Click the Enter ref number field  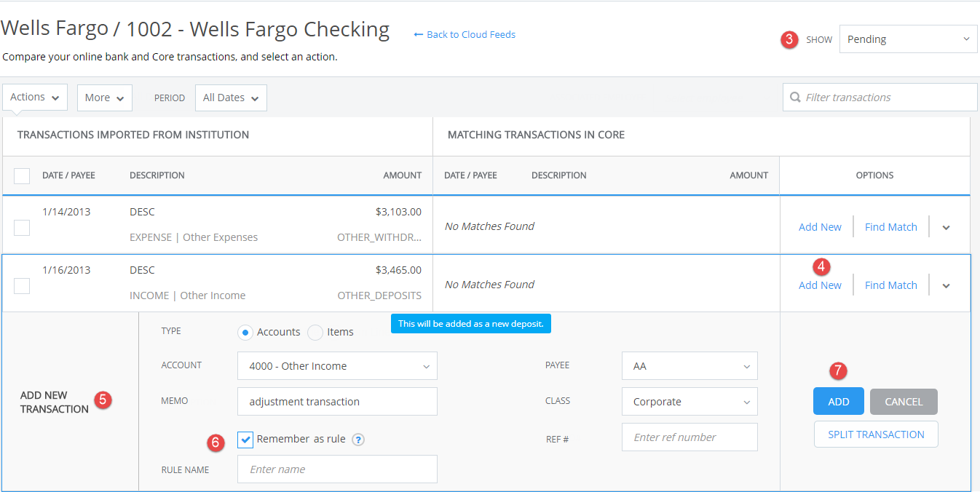(x=689, y=437)
